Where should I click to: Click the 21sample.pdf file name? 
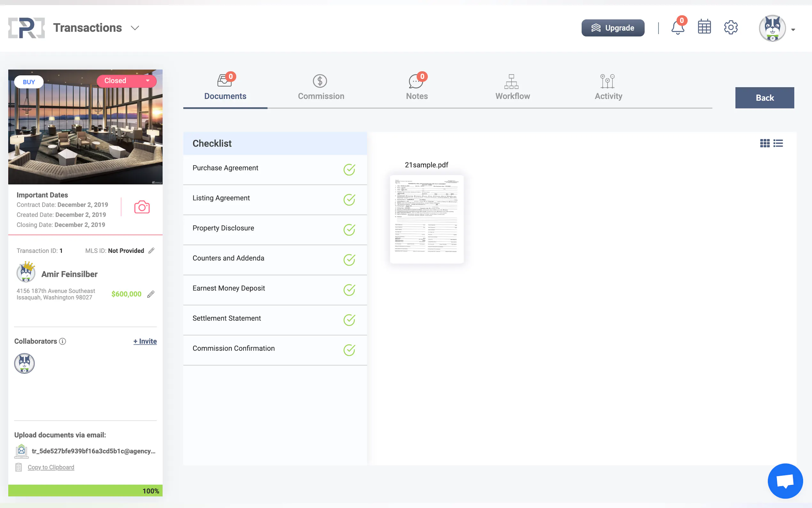click(426, 165)
